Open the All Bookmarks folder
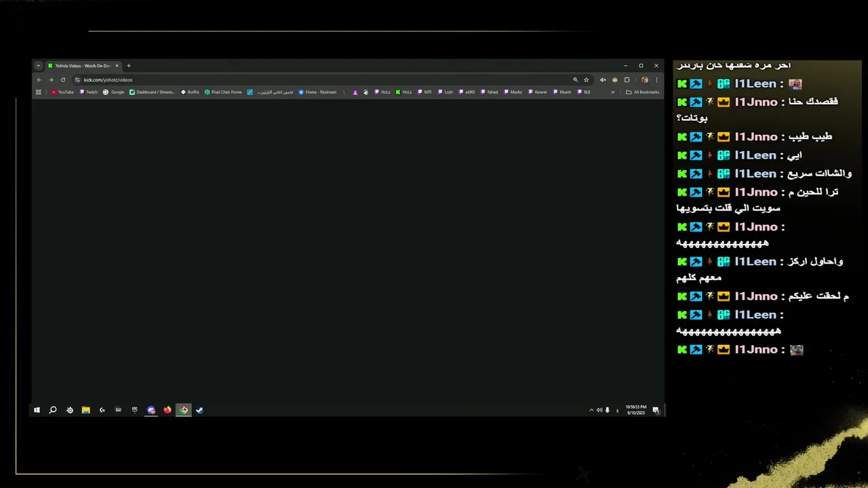The width and height of the screenshot is (868, 488). tap(642, 92)
